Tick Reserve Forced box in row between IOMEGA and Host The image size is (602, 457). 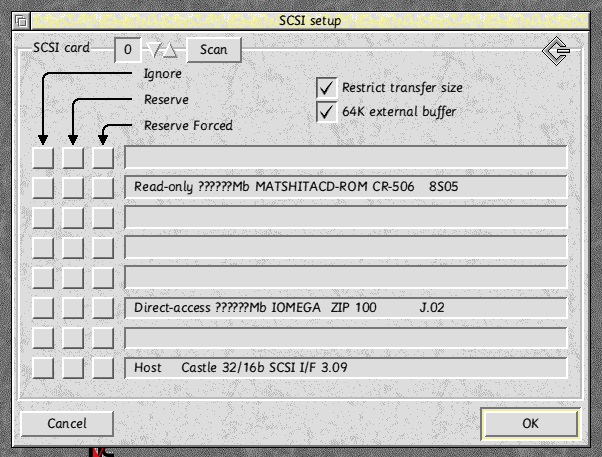pyautogui.click(x=103, y=338)
